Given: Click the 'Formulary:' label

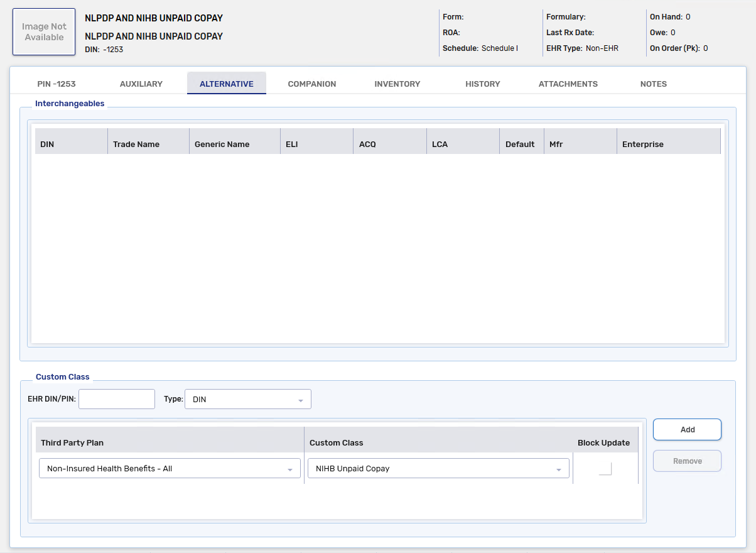Looking at the screenshot, I should point(566,17).
